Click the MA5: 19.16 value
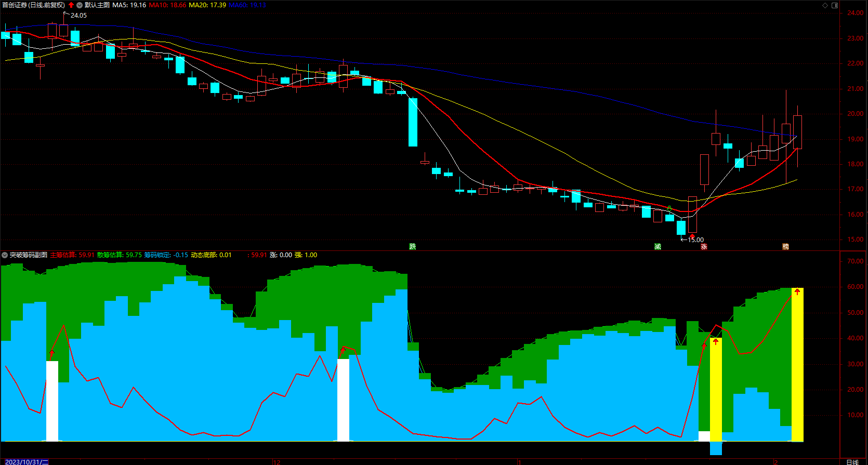Image resolution: width=868 pixels, height=465 pixels. [x=129, y=5]
